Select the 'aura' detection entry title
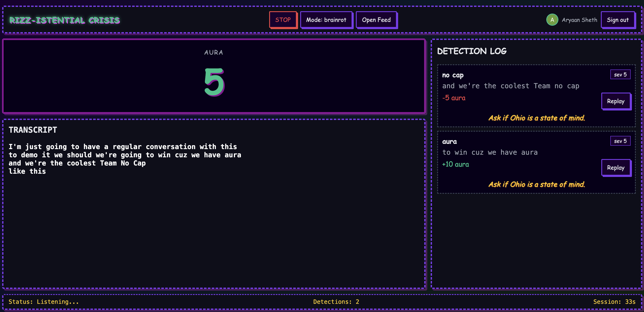 click(x=449, y=142)
